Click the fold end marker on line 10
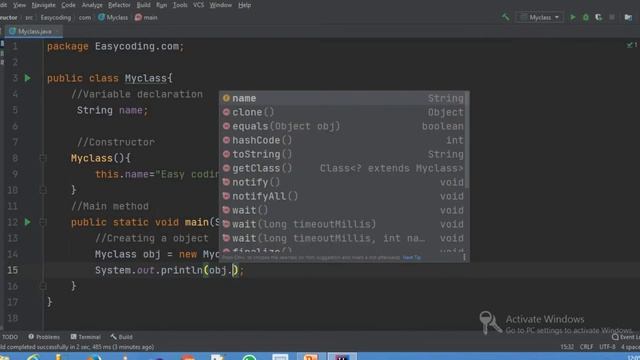 pyautogui.click(x=43, y=190)
